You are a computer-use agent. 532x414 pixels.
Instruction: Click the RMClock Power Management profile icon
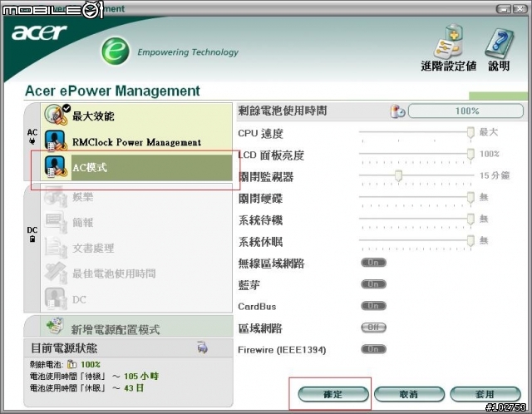55,140
